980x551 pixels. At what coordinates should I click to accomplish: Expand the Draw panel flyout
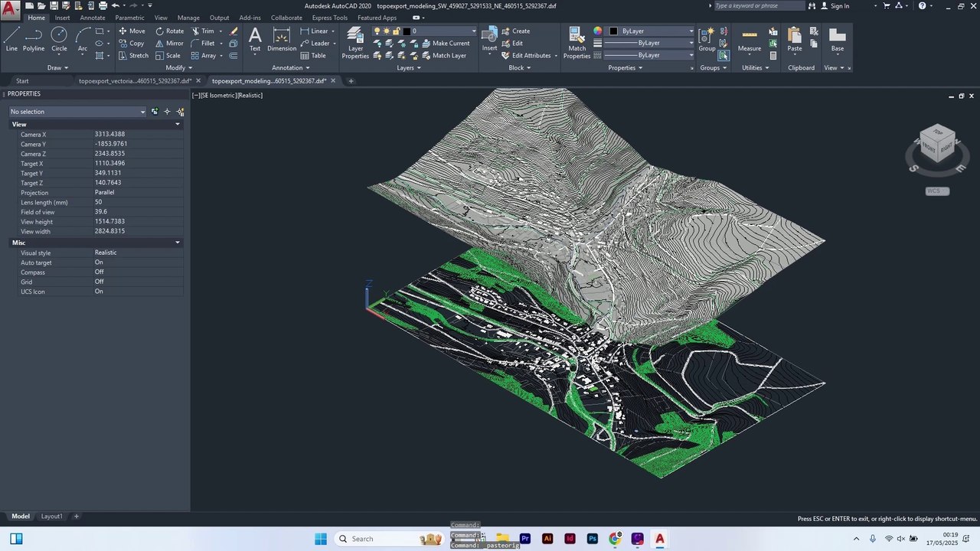point(58,68)
